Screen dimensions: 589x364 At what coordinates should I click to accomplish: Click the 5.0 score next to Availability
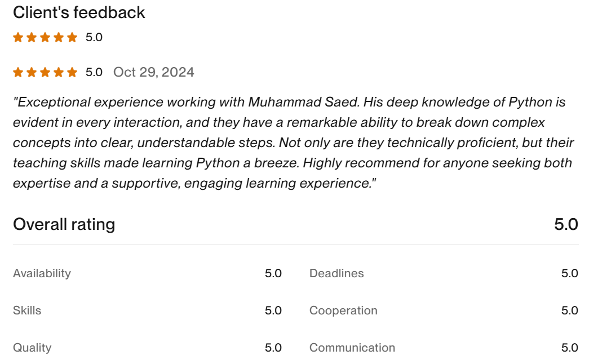tap(273, 273)
